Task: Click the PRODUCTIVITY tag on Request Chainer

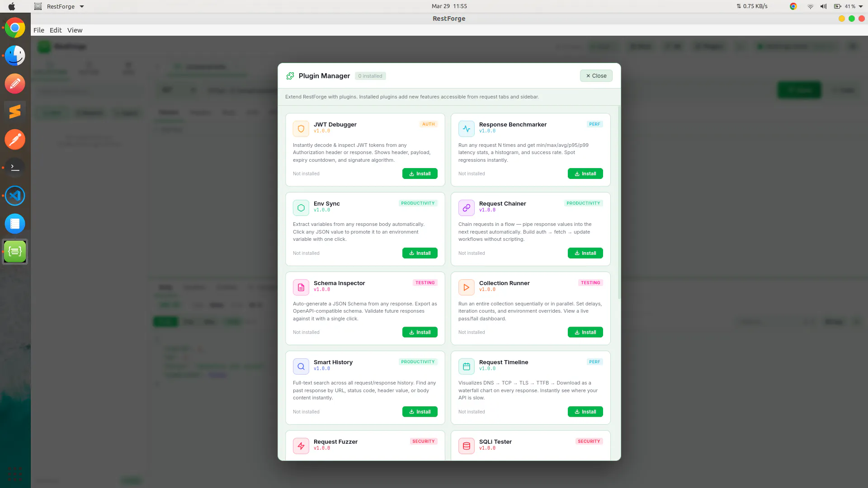Action: [583, 203]
